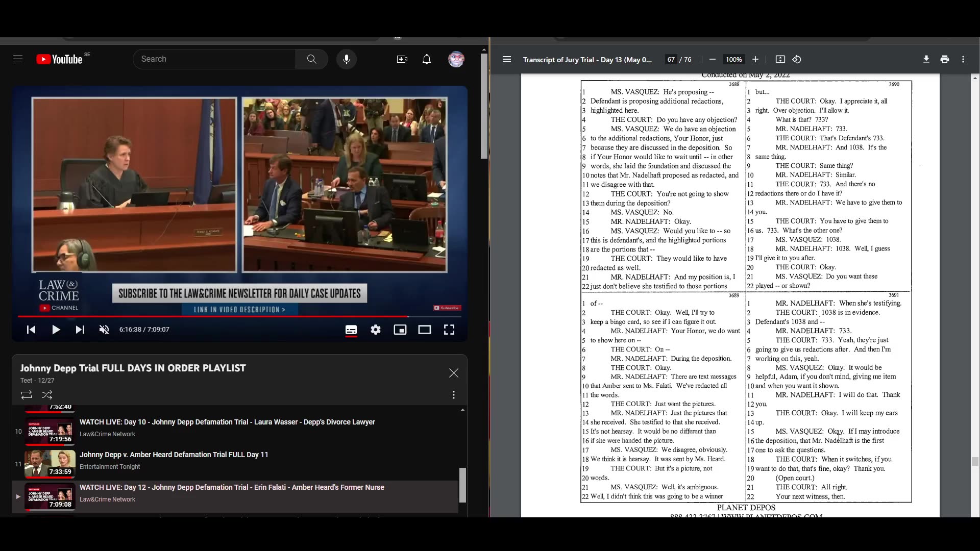Fit the transcript to the page
The height and width of the screenshot is (551, 980).
tap(780, 59)
